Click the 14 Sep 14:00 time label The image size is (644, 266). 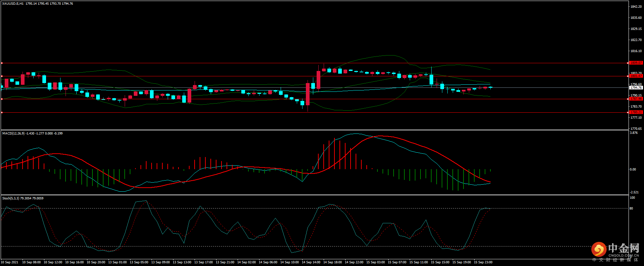coord(311,262)
